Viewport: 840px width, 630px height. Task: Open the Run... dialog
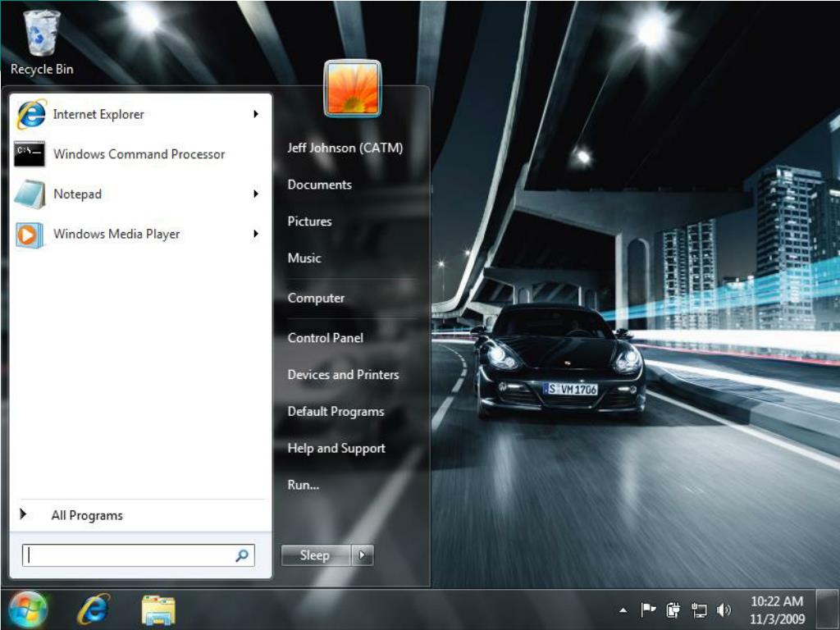pos(304,485)
